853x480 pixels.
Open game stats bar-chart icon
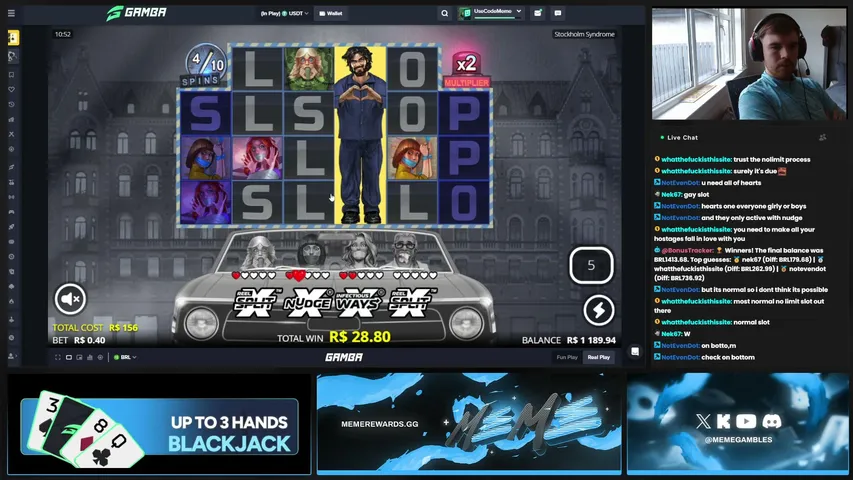tap(90, 358)
